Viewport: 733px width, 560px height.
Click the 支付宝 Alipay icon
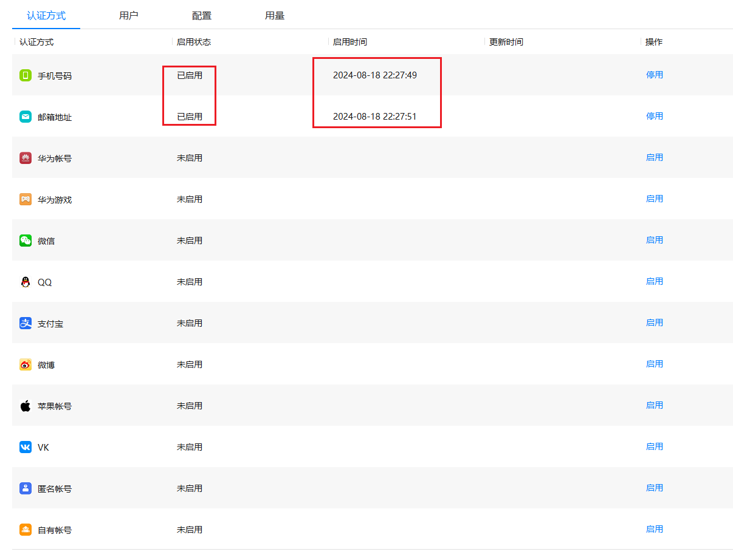click(25, 323)
